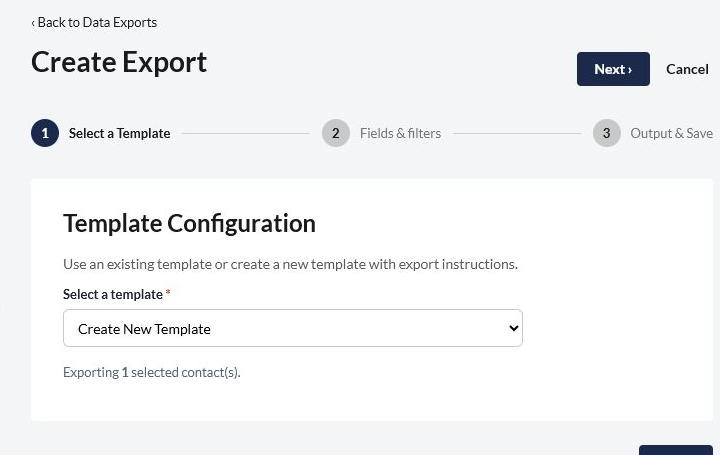Click the arrow inside the Next button
Image resolution: width=720 pixels, height=455 pixels.
pyautogui.click(x=630, y=70)
